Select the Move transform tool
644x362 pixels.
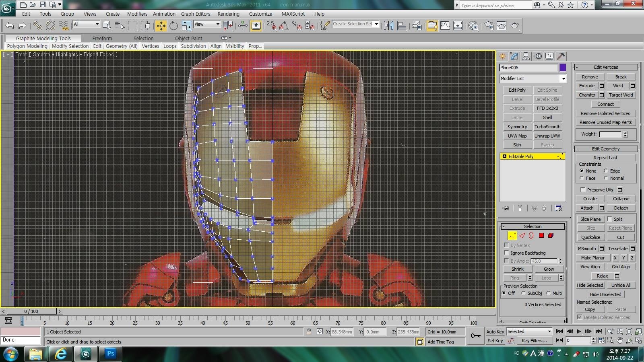[x=161, y=26]
